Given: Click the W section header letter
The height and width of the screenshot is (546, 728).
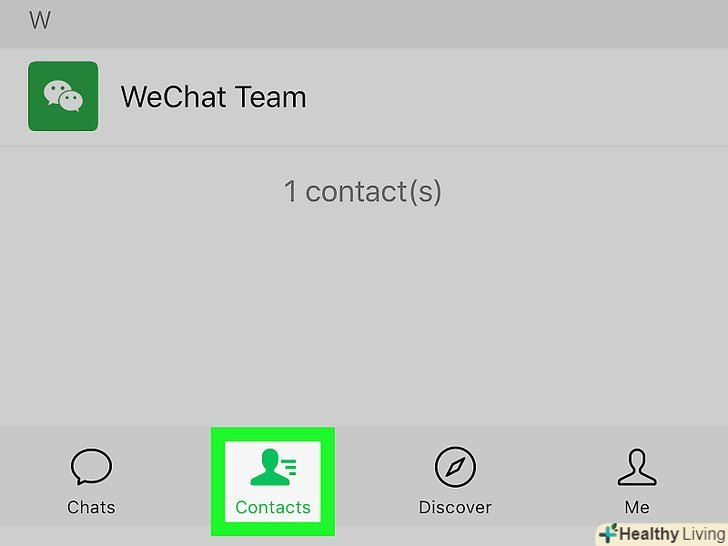Looking at the screenshot, I should [40, 20].
